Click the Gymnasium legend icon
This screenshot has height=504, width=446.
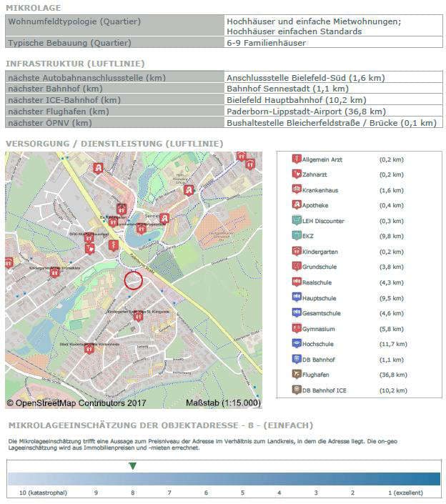coord(297,328)
